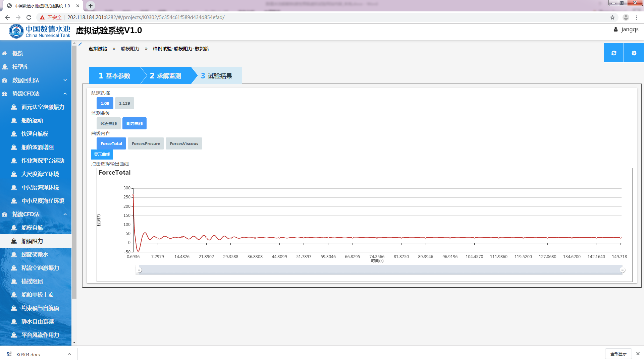Reload the page in browser

[29, 17]
